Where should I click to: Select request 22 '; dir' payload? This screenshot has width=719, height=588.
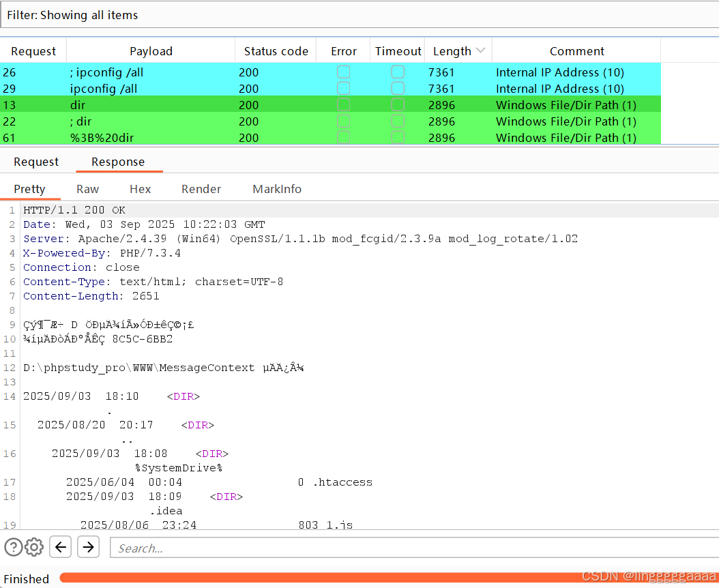click(80, 121)
